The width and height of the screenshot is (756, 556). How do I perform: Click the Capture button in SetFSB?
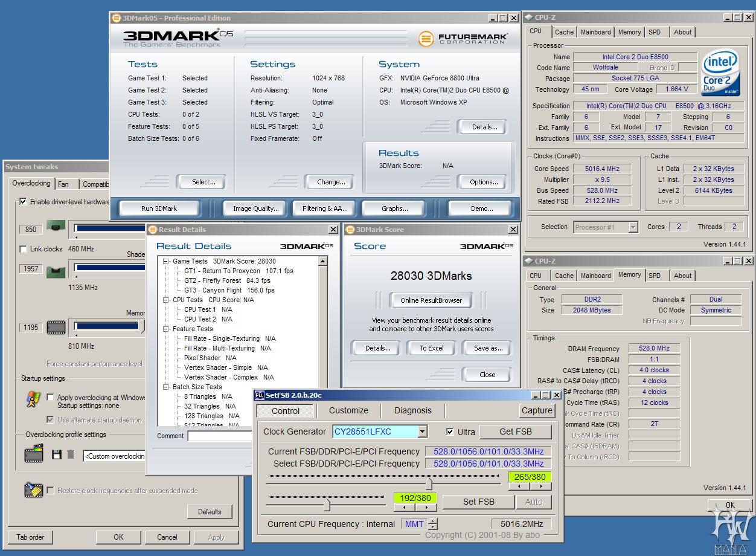[x=537, y=410]
